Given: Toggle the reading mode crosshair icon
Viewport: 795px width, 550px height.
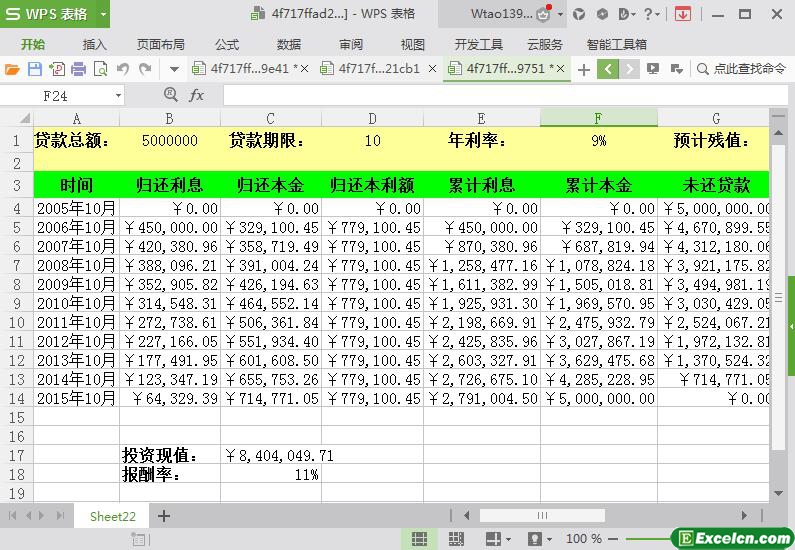Looking at the screenshot, I should pyautogui.click(x=493, y=539).
